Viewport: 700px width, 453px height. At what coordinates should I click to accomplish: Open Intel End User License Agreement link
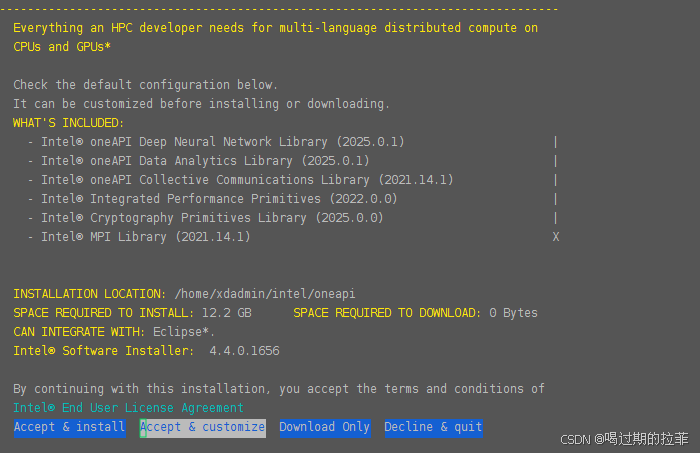[x=129, y=408]
